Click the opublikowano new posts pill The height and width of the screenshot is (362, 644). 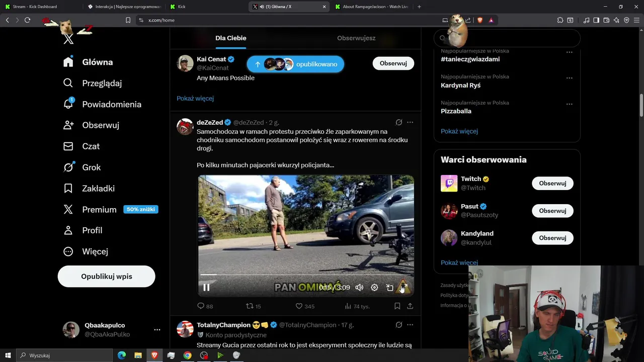coord(295,64)
